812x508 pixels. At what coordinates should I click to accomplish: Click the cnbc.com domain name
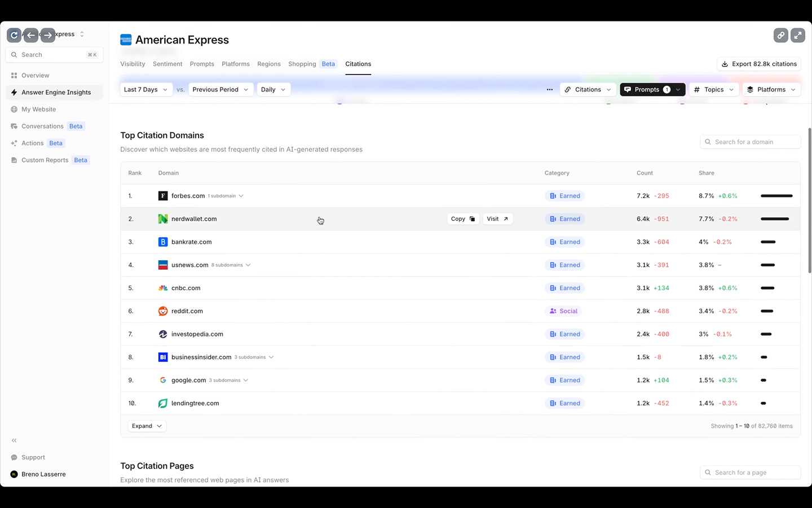[186, 288]
